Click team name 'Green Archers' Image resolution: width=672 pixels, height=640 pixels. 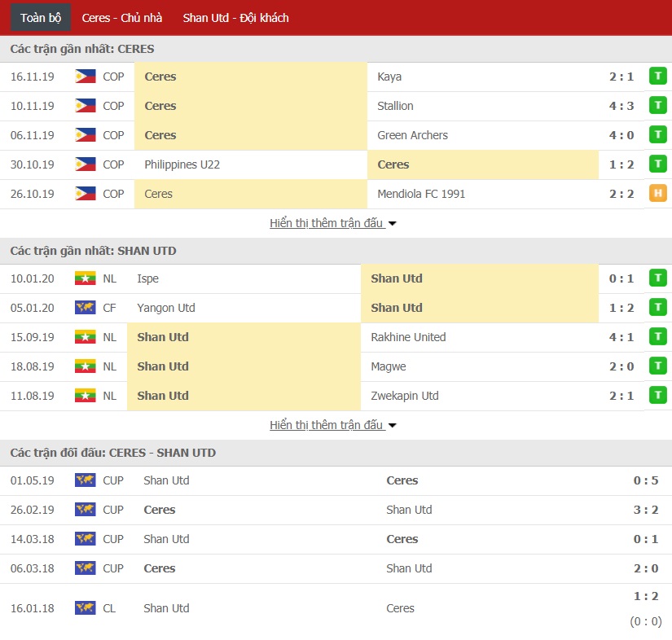(412, 135)
